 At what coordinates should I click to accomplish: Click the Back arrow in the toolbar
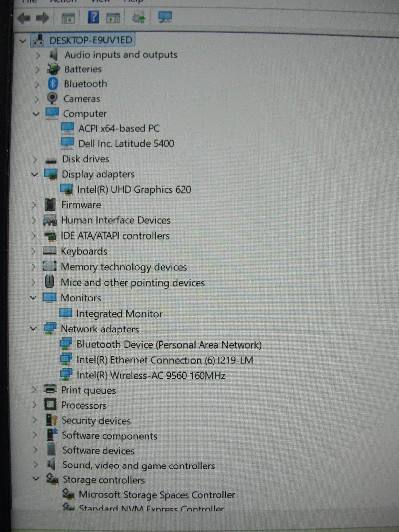(24, 18)
